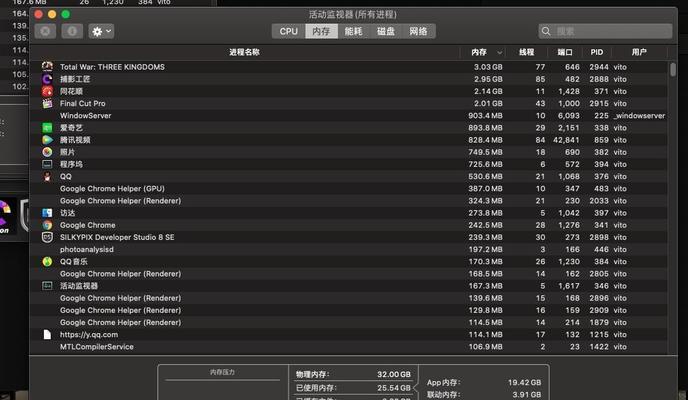The height and width of the screenshot is (400, 688).
Task: Click the 已使用内存 25.54 GB entry
Action: 353,388
